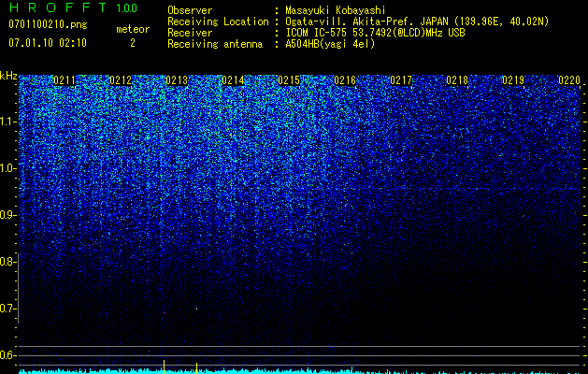Click the 0216 time marker
The height and width of the screenshot is (374, 588).
click(345, 80)
